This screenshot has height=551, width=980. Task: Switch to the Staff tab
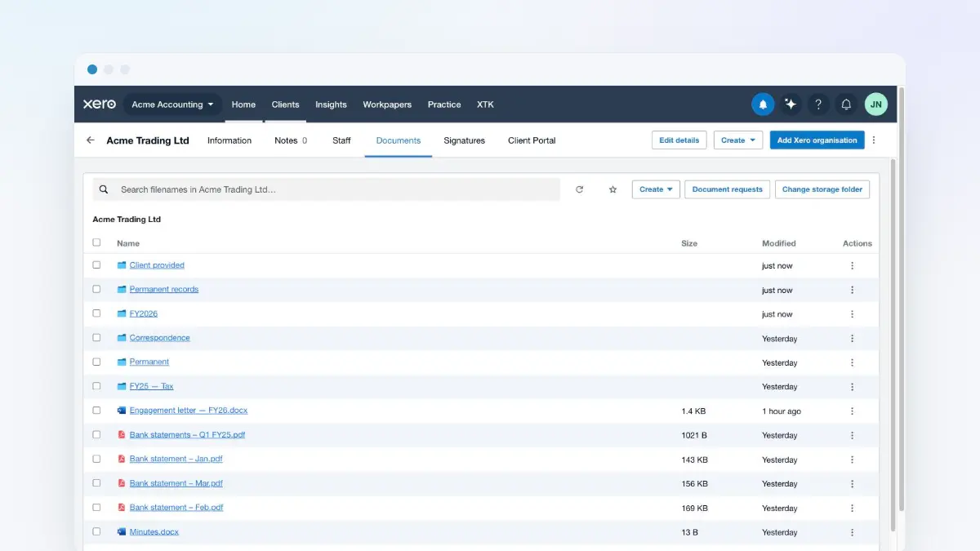341,140
